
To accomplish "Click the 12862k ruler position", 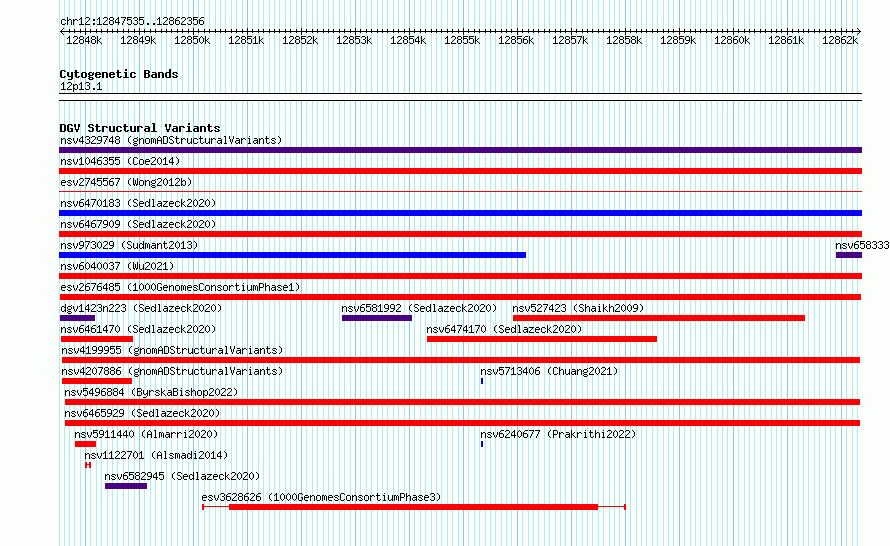I will pyautogui.click(x=840, y=40).
